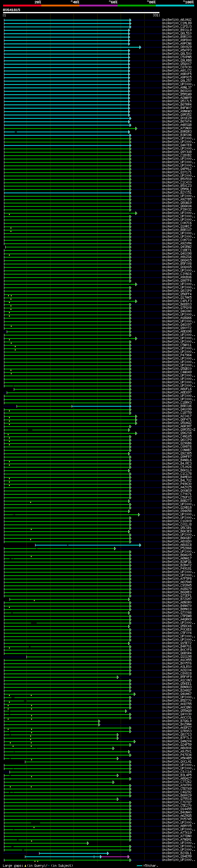Click hit UniRef100_A8UGC8
This screenshot has width=197, height=868.
coord(177,545)
